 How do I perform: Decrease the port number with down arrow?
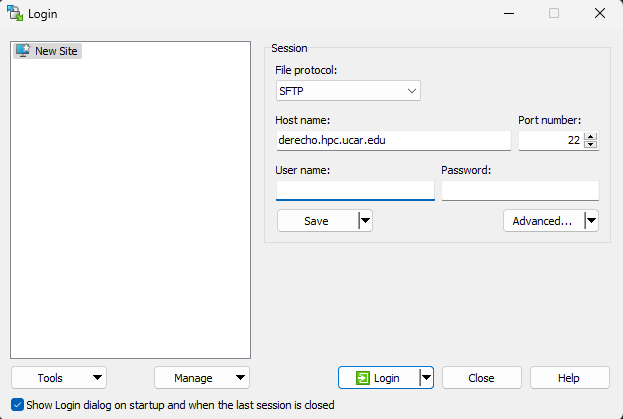tap(591, 145)
